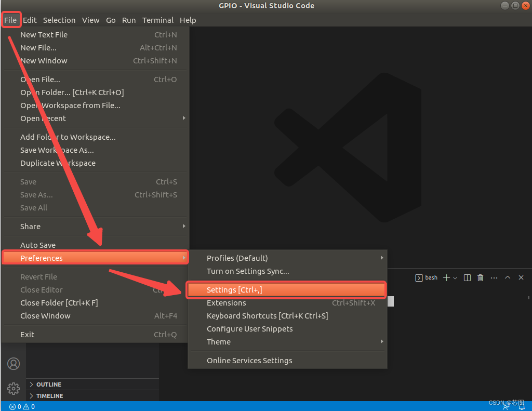Image resolution: width=532 pixels, height=411 pixels.
Task: Enable Auto Save from the File menu
Action: [x=36, y=244]
